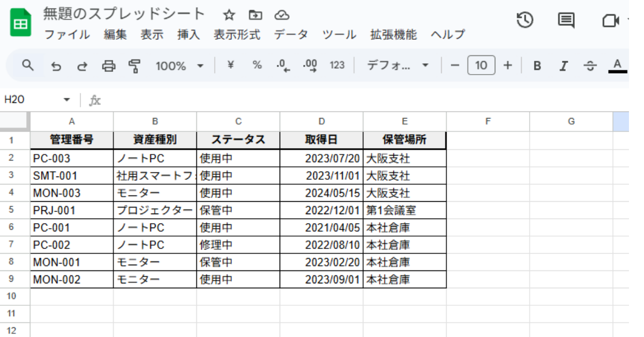Screen dimensions: 644x337
Task: Open the 100% zoom dropdown
Action: tap(179, 66)
